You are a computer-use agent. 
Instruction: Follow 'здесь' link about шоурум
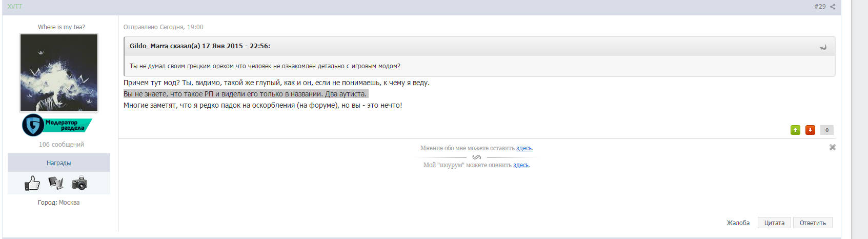[521, 165]
